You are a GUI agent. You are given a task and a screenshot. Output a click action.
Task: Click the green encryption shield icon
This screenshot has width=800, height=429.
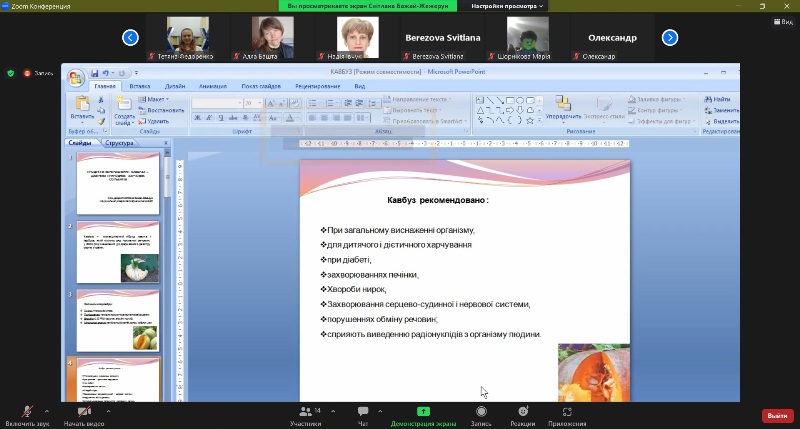[11, 73]
